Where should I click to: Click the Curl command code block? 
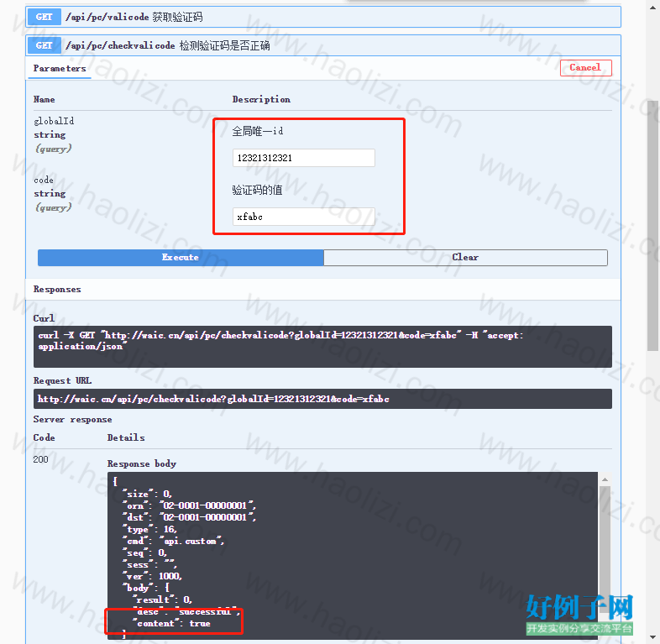click(x=322, y=347)
